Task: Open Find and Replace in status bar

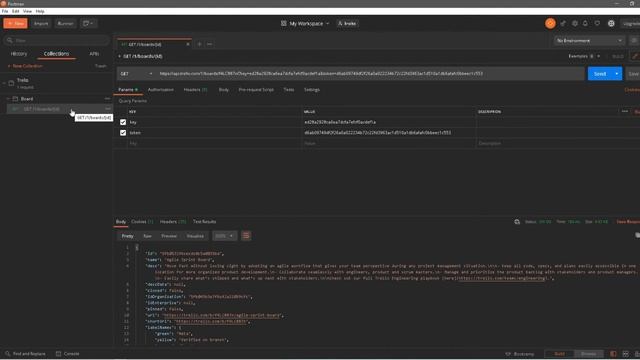Action: pyautogui.click(x=25, y=354)
